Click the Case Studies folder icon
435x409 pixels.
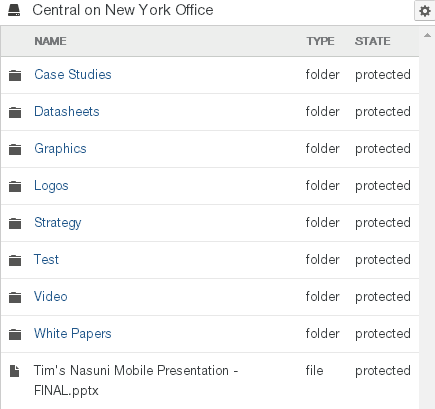click(15, 75)
